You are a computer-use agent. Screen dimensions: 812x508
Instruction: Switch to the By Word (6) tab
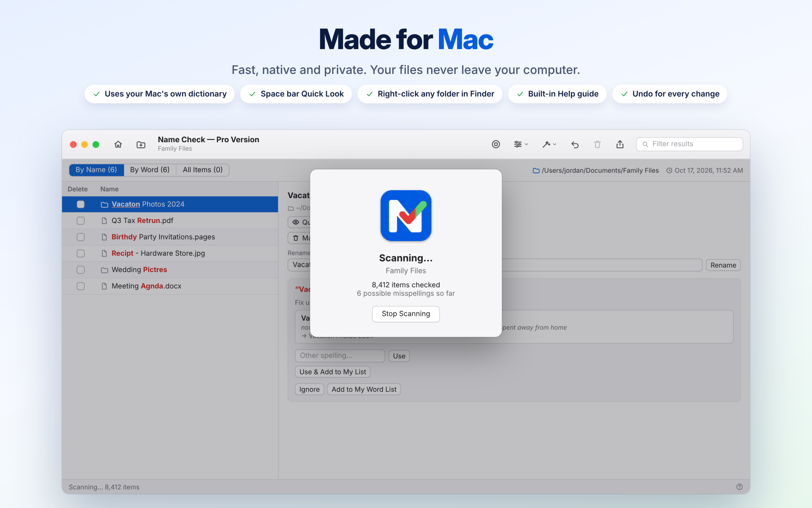[150, 170]
